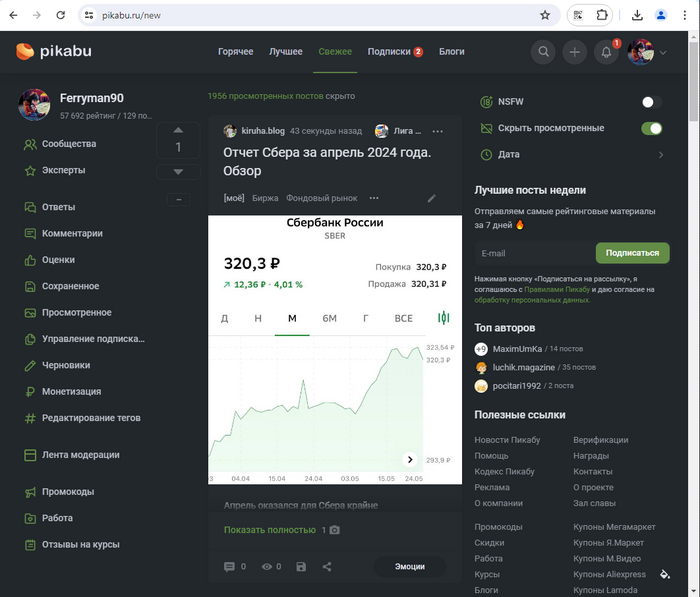Open the Pikabu search icon
This screenshot has width=700, height=597.
pos(543,52)
